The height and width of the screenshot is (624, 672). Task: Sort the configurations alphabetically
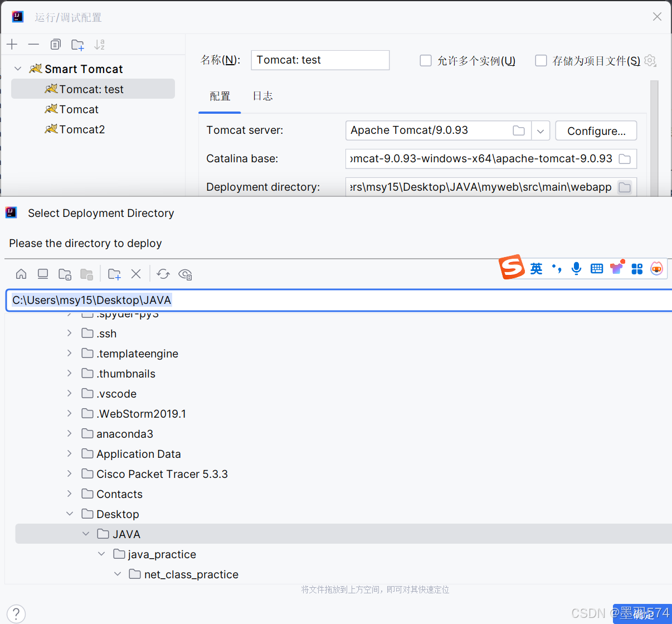click(x=99, y=45)
